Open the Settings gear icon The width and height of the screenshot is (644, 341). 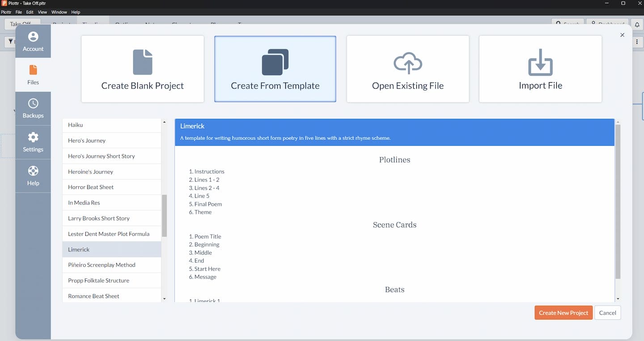point(33,137)
